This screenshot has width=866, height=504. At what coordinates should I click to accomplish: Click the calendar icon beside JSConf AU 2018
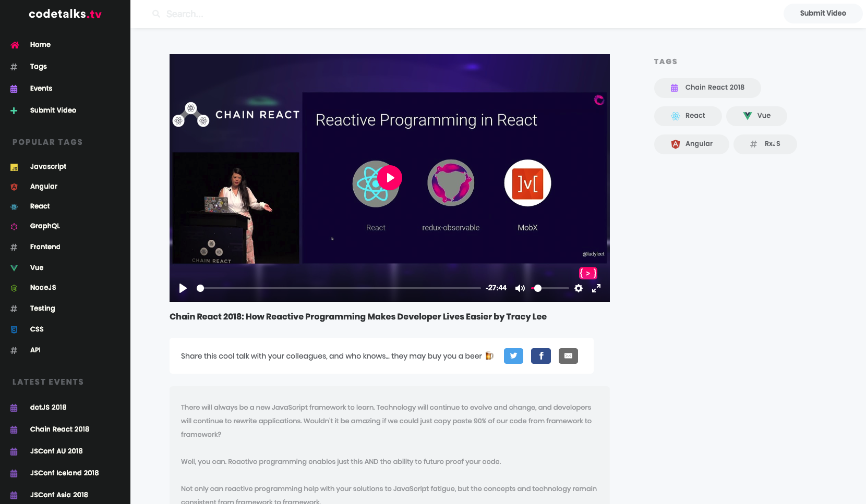[x=14, y=451]
